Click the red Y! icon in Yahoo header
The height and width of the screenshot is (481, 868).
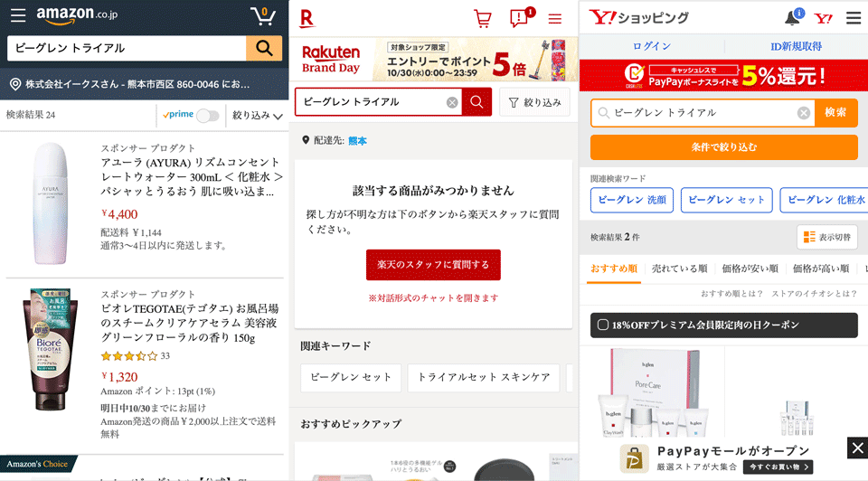824,18
